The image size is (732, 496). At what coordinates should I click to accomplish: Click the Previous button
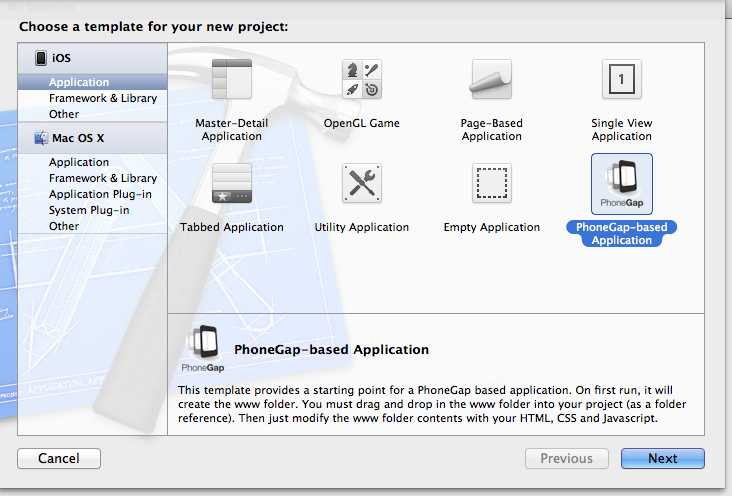tap(567, 458)
